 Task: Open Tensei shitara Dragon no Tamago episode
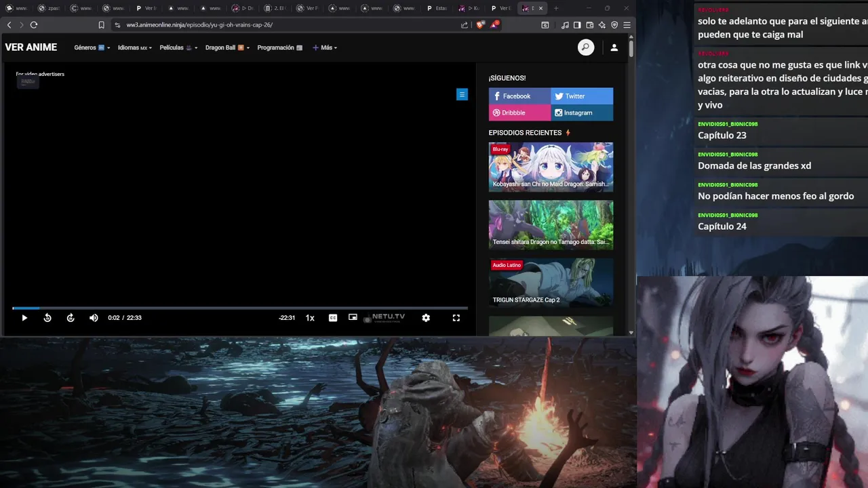tap(551, 225)
